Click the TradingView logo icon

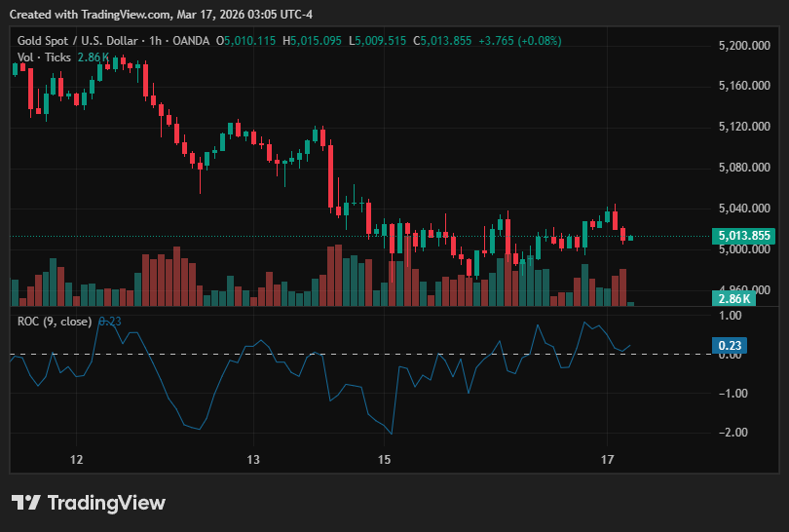[x=25, y=503]
